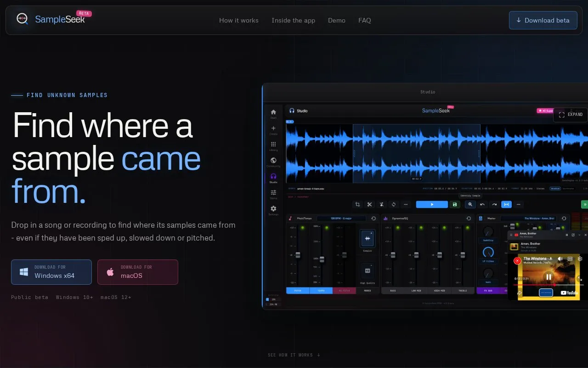Viewport: 588px width, 368px height.
Task: Open The Winstons - Amen, Brother selector
Action: tap(528, 218)
